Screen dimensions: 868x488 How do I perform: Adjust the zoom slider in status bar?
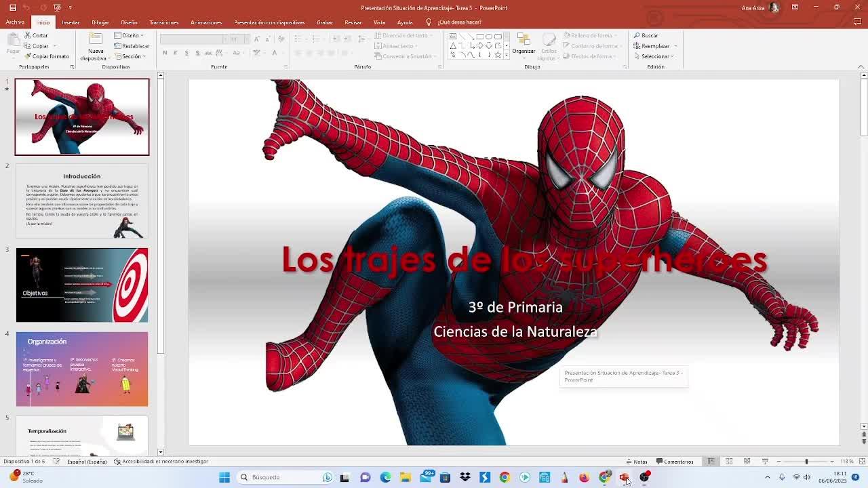tap(806, 462)
